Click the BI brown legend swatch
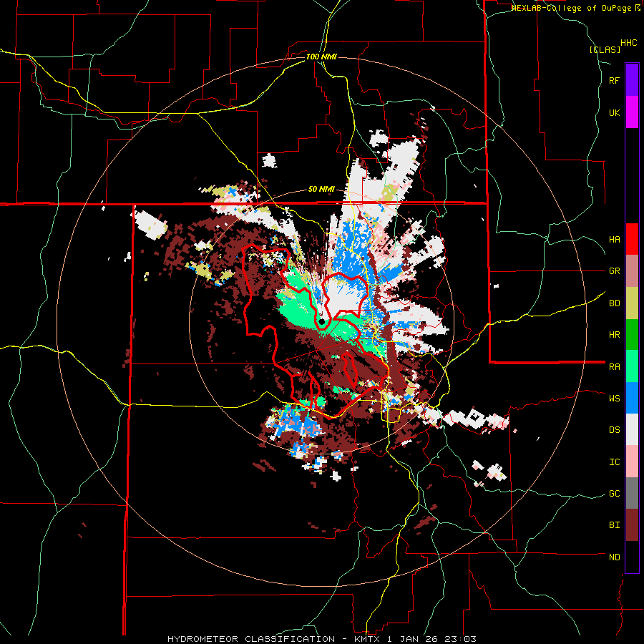 tap(632, 525)
